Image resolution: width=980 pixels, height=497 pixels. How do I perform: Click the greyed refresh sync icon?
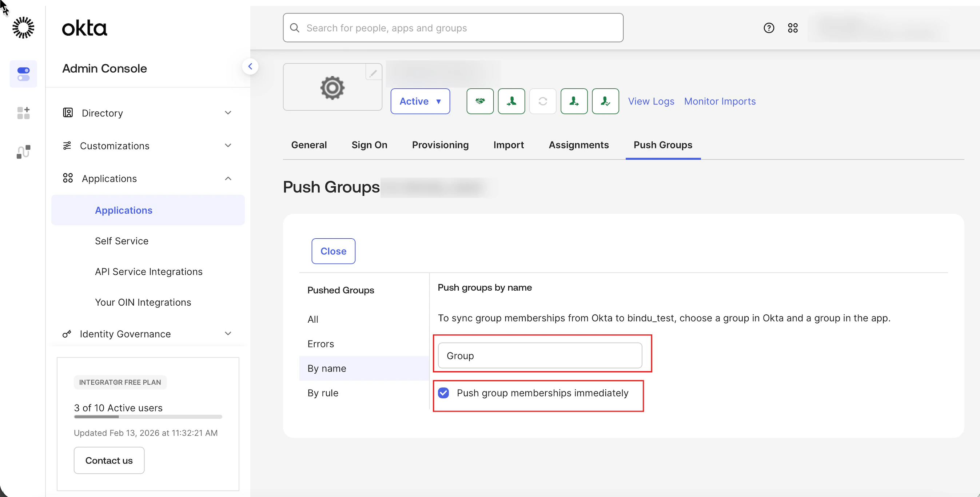point(542,101)
